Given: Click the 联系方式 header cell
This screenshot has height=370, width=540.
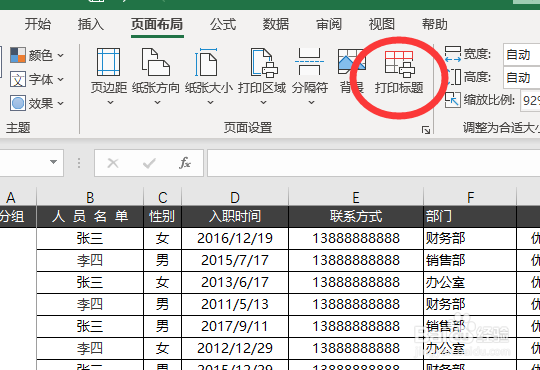Looking at the screenshot, I should 356,217.
